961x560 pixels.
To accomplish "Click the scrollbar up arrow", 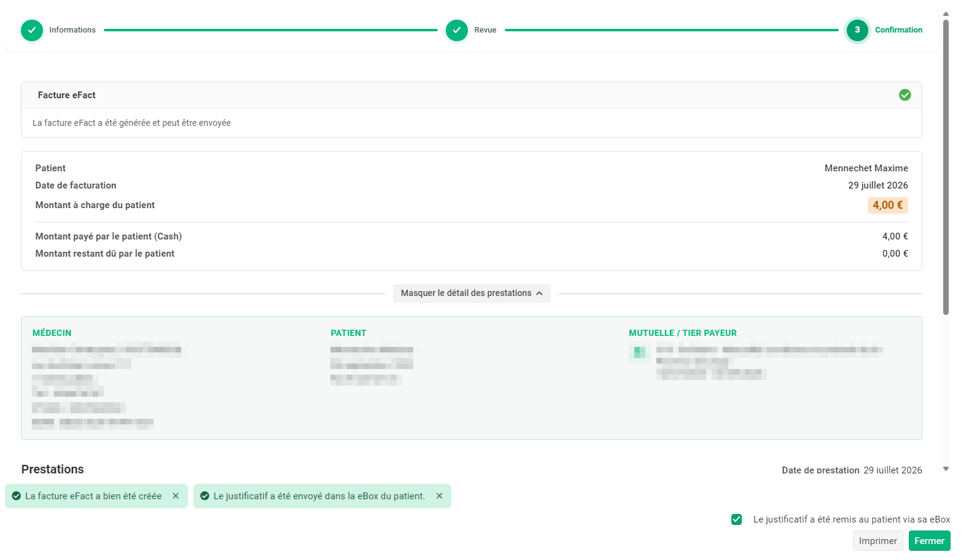I will [946, 14].
